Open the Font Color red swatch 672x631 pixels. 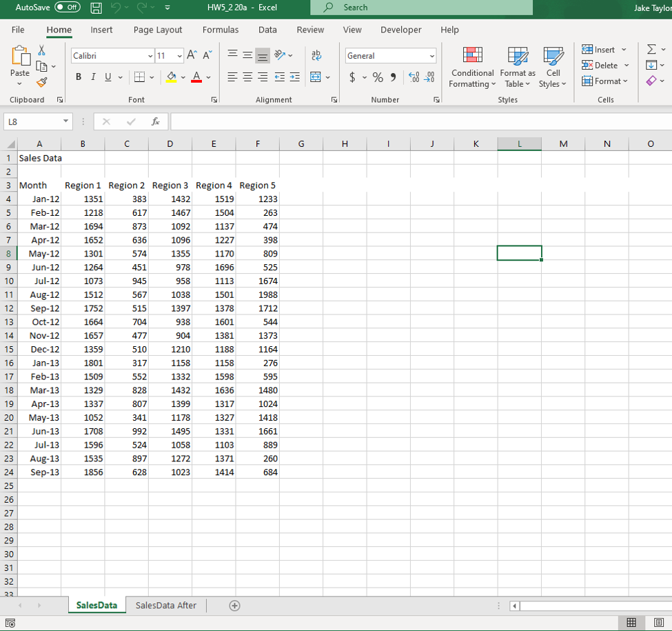pyautogui.click(x=198, y=77)
